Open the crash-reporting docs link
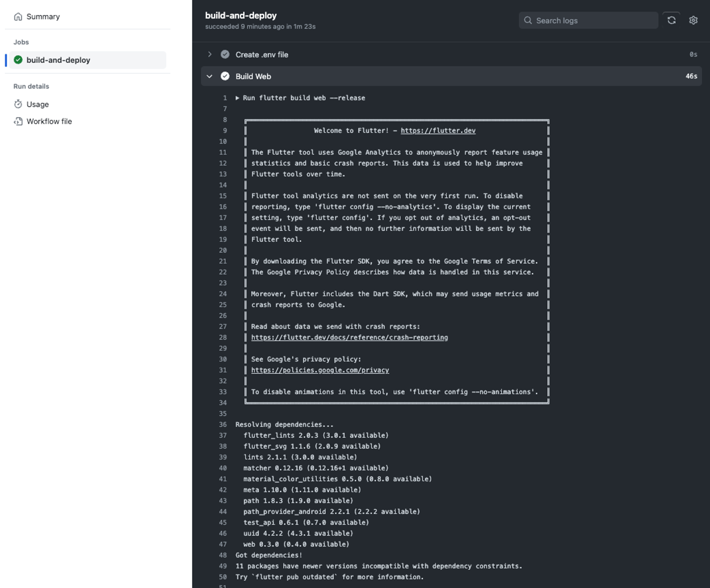The height and width of the screenshot is (588, 710). pyautogui.click(x=349, y=337)
